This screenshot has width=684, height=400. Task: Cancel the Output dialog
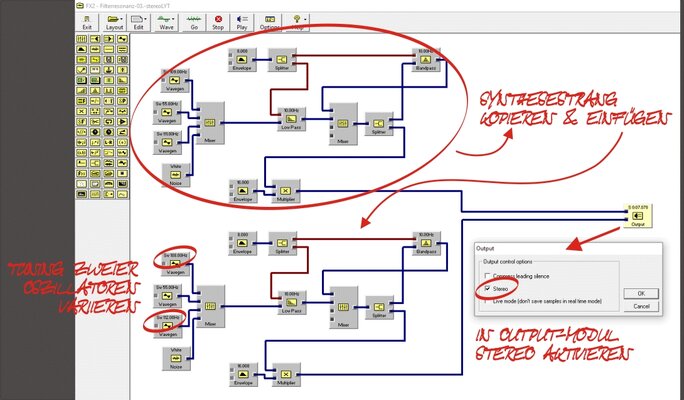pyautogui.click(x=641, y=306)
